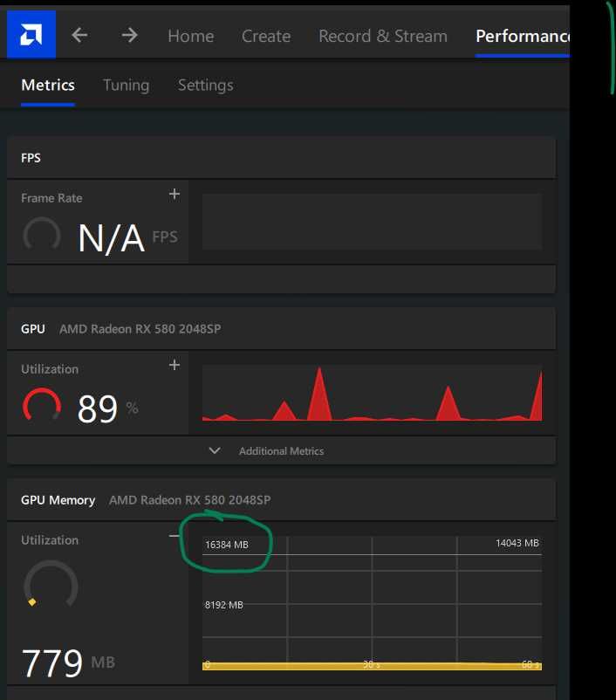Viewport: 616px width, 700px height.
Task: Click the red GPU Utilization gauge
Action: pos(42,405)
